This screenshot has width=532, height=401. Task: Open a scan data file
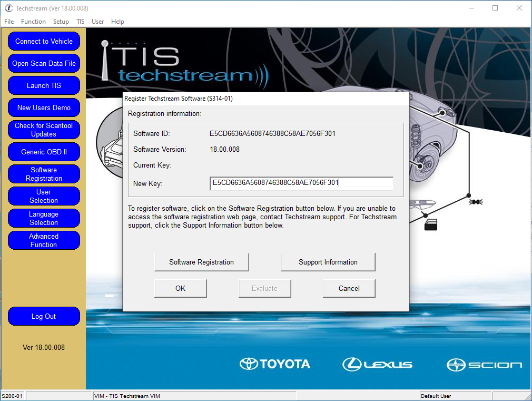pyautogui.click(x=44, y=63)
